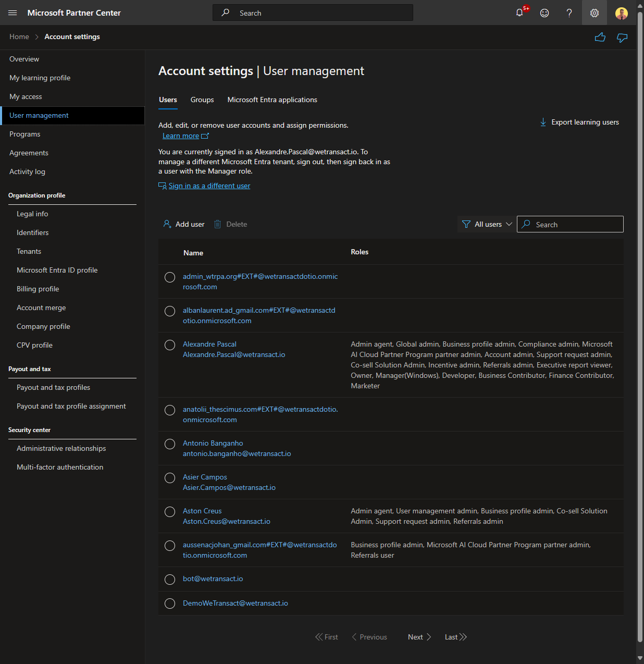Viewport: 644px width, 664px height.
Task: Select the albanlaurent.ad_gmail.com user radio button
Action: (x=170, y=311)
